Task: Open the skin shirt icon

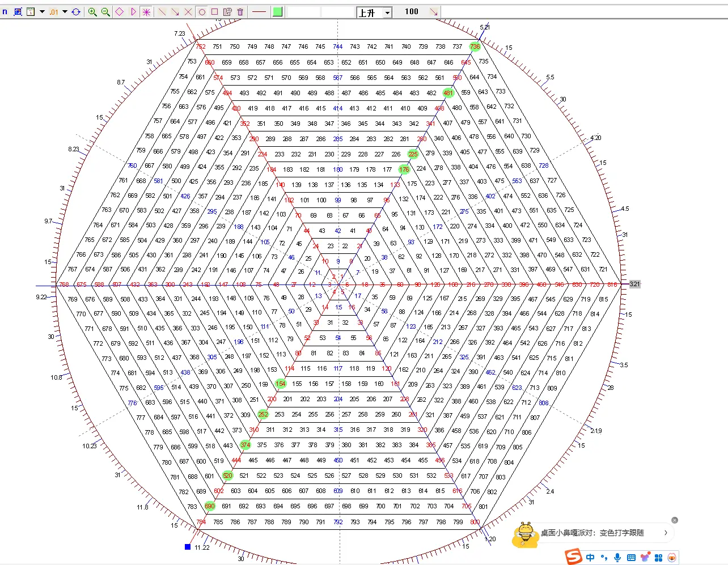Action: point(645,558)
